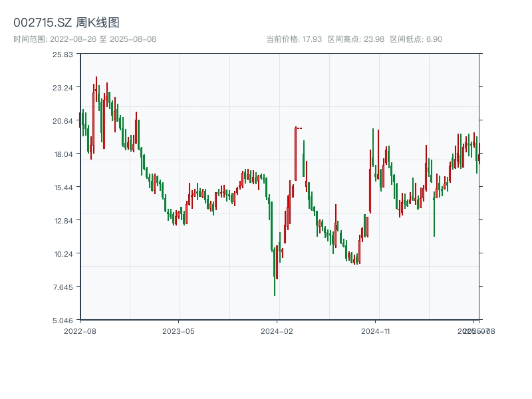The height and width of the screenshot is (399, 532).
Task: Click the 区间低点 6.90 label
Action: 416,39
